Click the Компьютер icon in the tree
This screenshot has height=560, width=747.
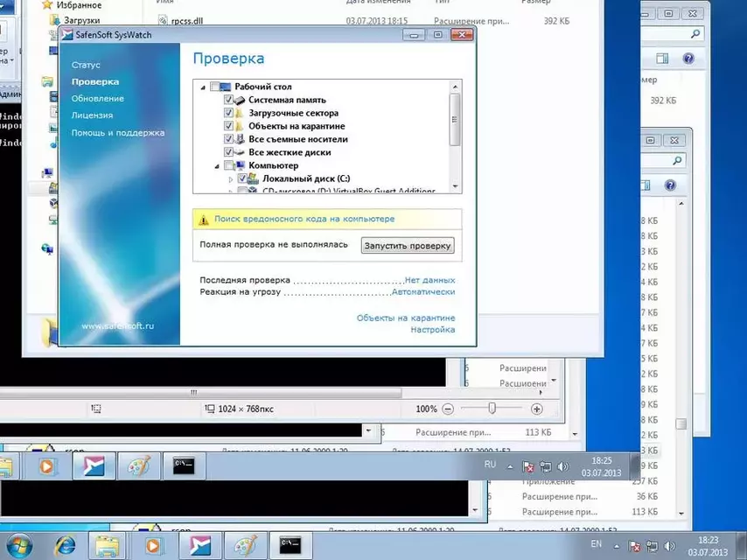coord(240,165)
